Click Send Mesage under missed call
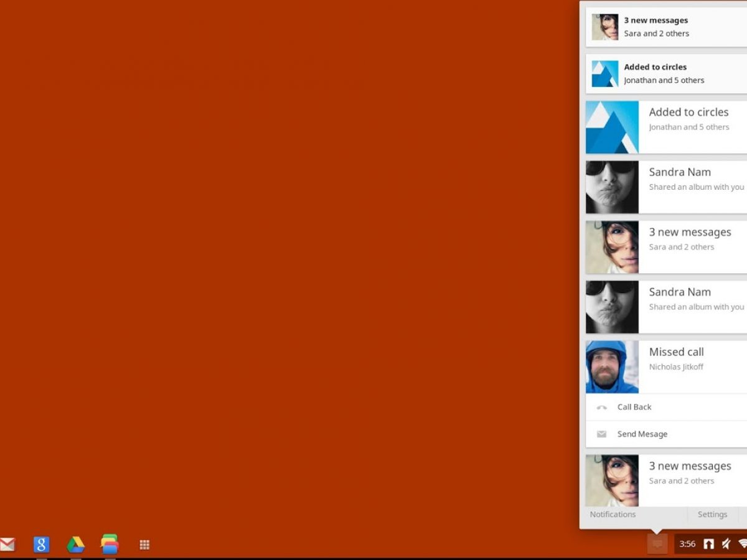 [642, 434]
